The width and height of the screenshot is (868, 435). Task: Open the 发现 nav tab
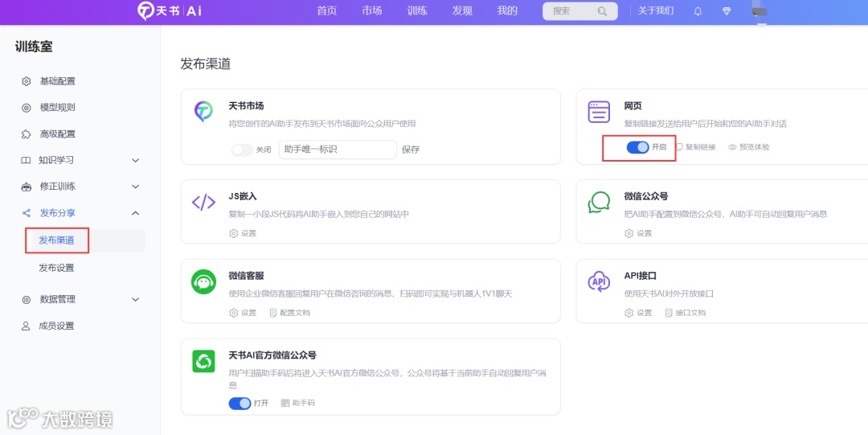pos(462,11)
